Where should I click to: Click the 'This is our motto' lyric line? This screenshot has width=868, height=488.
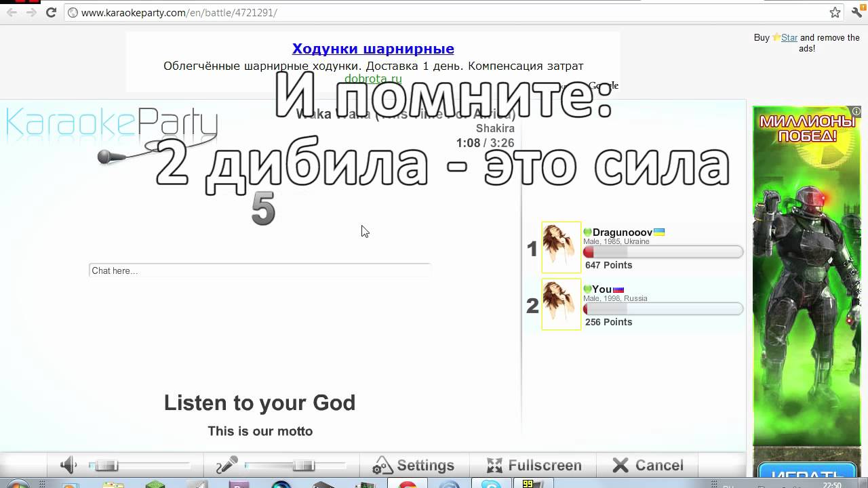260,431
